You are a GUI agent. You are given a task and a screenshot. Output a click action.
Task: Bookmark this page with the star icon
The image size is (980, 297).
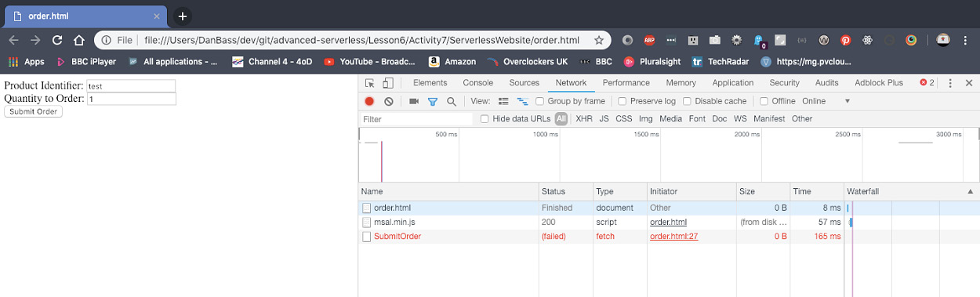click(599, 40)
